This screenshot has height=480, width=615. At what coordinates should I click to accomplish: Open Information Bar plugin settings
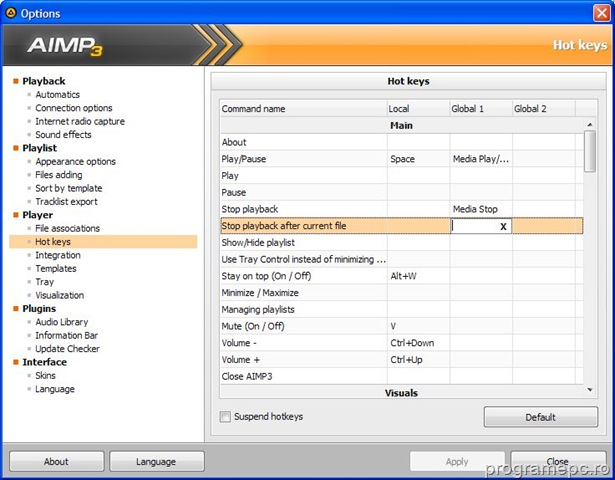click(x=66, y=335)
